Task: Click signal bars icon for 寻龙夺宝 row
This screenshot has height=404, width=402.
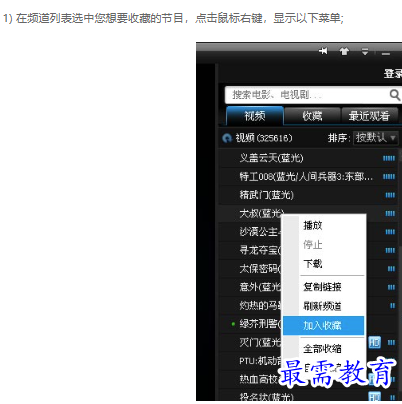Action: click(390, 250)
